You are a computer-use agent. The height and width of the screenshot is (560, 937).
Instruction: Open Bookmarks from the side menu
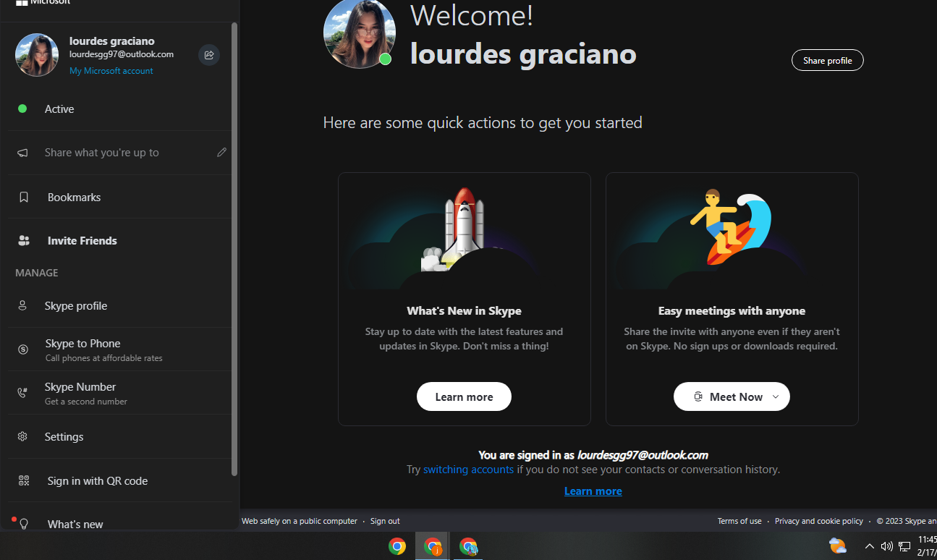[120, 197]
